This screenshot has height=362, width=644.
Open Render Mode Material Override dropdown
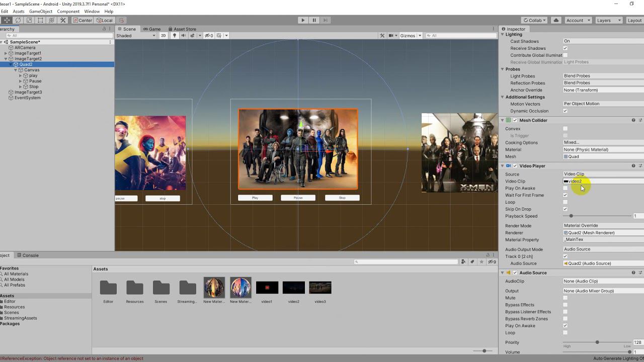[603, 226]
